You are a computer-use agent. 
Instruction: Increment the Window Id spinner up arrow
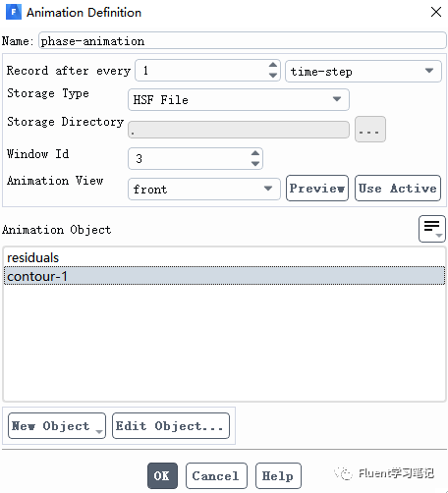(255, 153)
